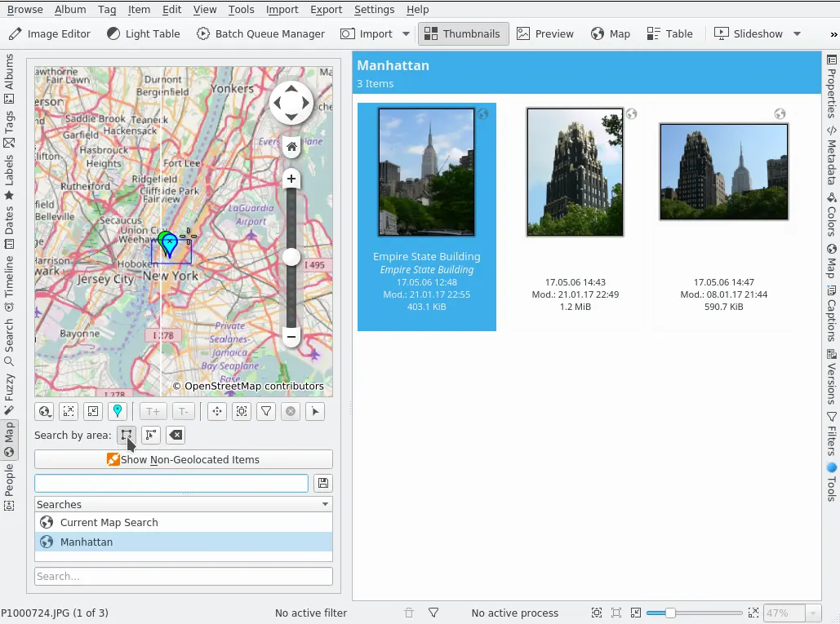Image resolution: width=840 pixels, height=624 pixels.
Task: Zoom in on the map with plus button
Action: click(291, 179)
